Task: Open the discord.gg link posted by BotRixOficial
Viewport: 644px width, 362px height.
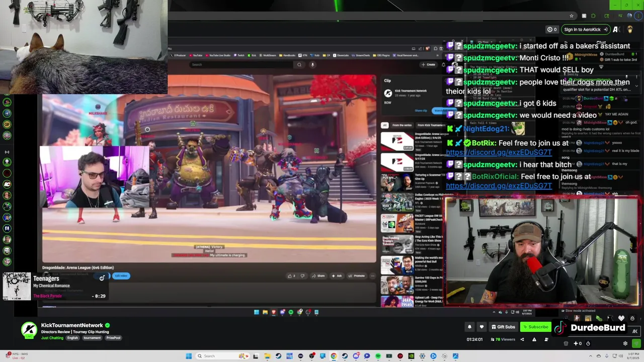Action: (x=499, y=186)
